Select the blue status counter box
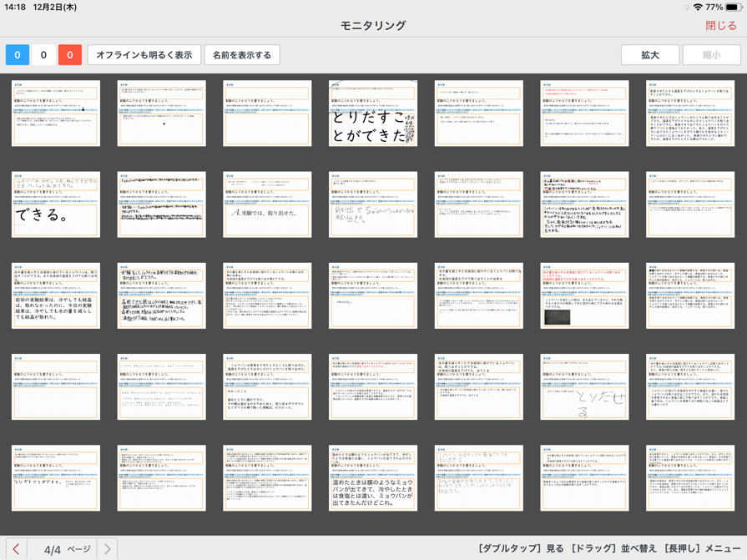747x560 pixels. point(18,55)
